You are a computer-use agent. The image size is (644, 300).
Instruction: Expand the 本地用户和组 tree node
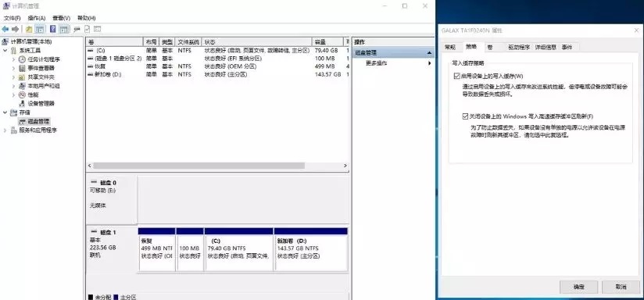click(x=13, y=86)
